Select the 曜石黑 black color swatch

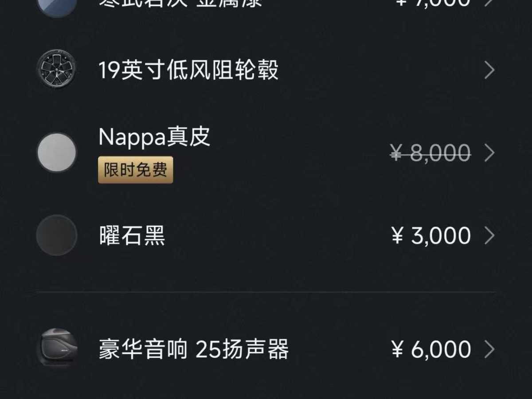57,235
